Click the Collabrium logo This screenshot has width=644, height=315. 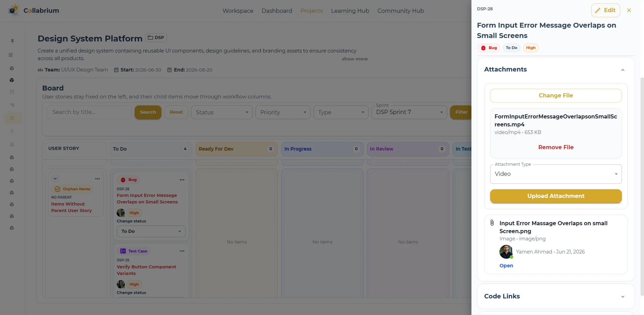tap(33, 10)
